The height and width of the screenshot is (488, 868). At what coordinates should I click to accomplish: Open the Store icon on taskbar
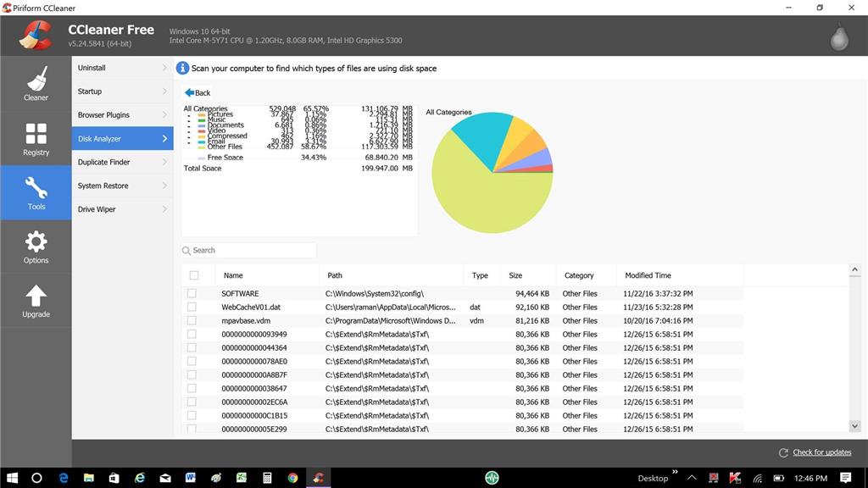pos(114,478)
